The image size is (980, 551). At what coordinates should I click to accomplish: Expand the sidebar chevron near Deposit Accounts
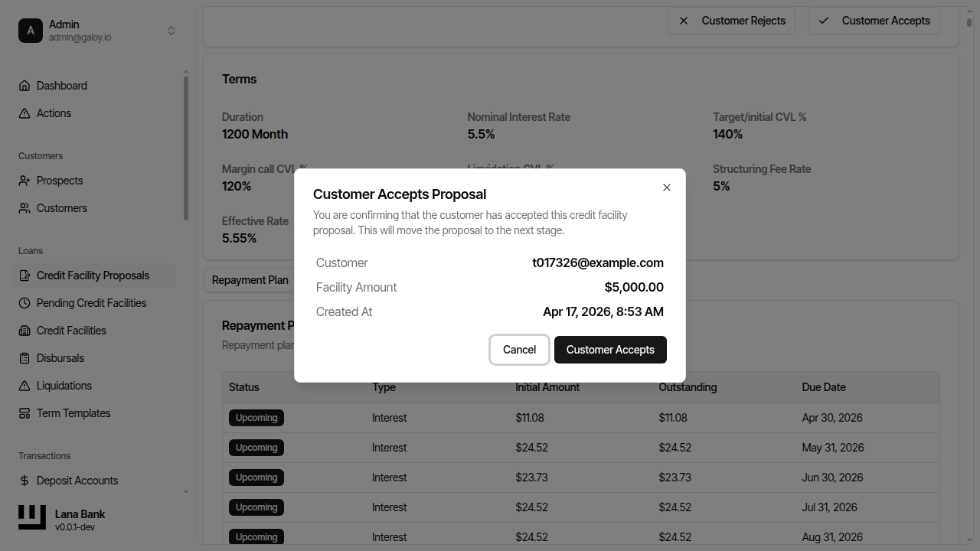tap(185, 492)
